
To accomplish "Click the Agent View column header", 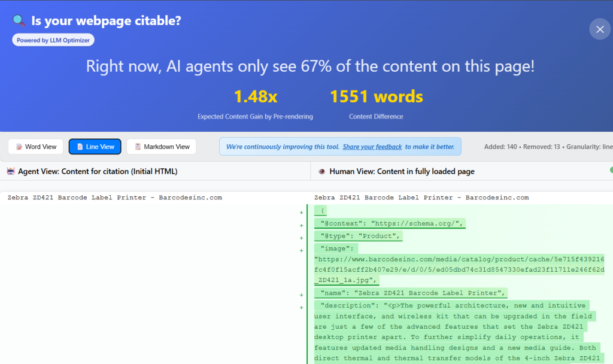I will (x=98, y=171).
